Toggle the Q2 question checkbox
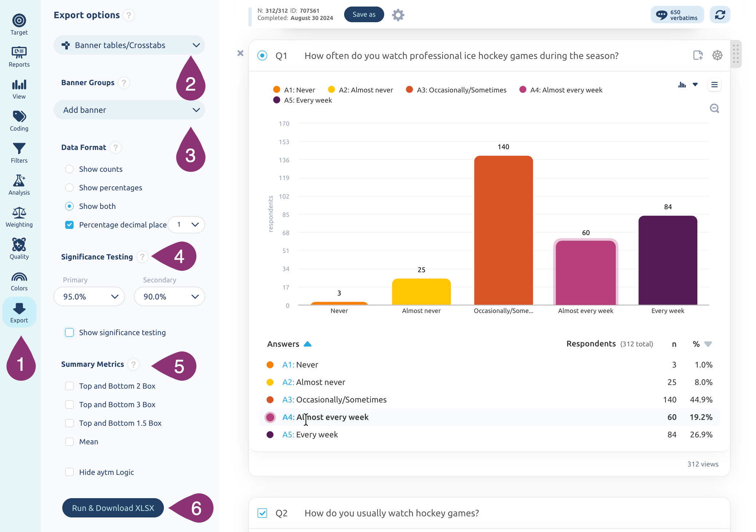 pos(262,513)
